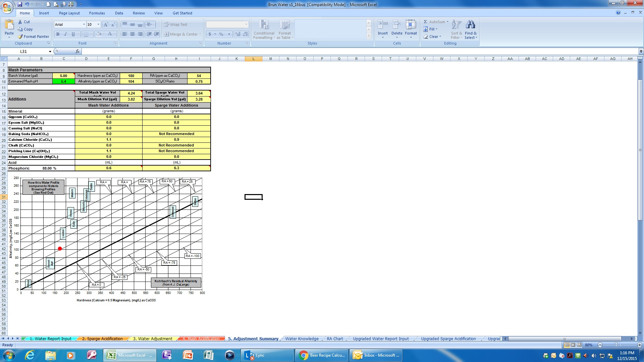Click the Format Painter brush icon
Screen dimensions: 644x362
(x=20, y=37)
